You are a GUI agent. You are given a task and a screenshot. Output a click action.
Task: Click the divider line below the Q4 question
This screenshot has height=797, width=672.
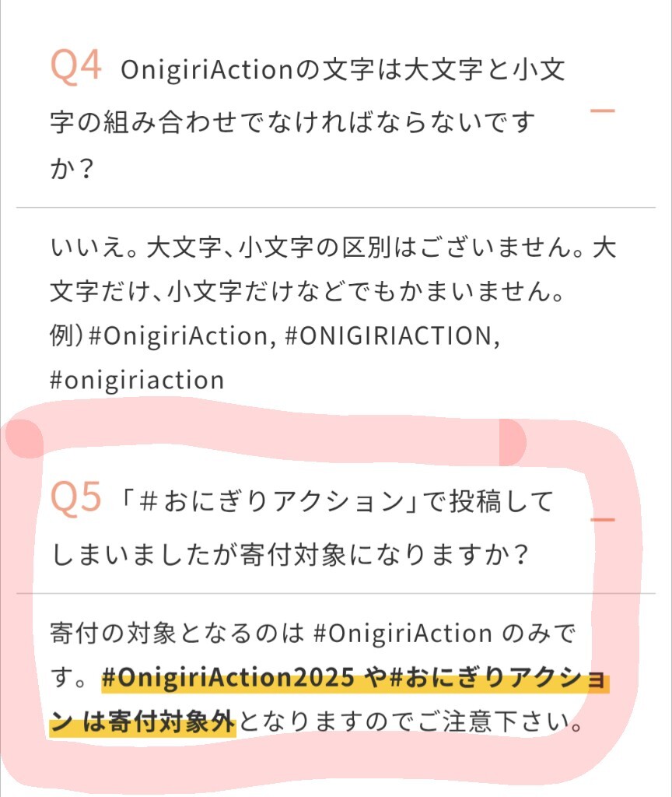(x=336, y=208)
